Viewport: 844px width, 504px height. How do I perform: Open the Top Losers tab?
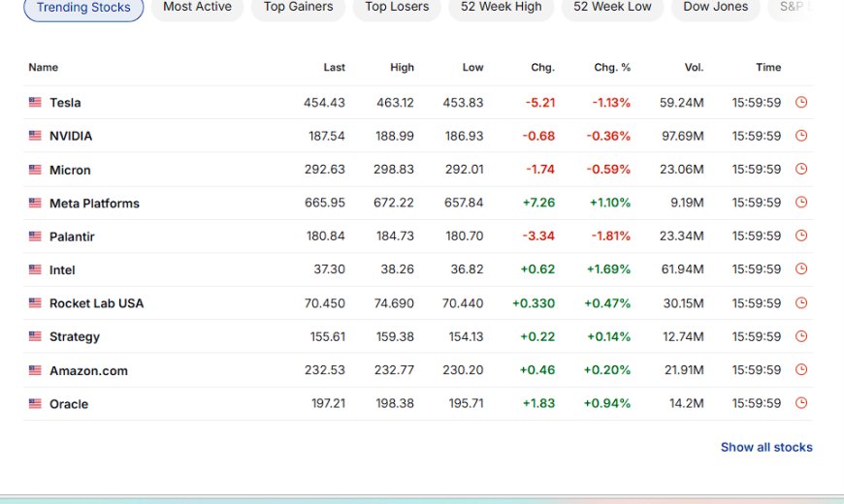(x=397, y=7)
